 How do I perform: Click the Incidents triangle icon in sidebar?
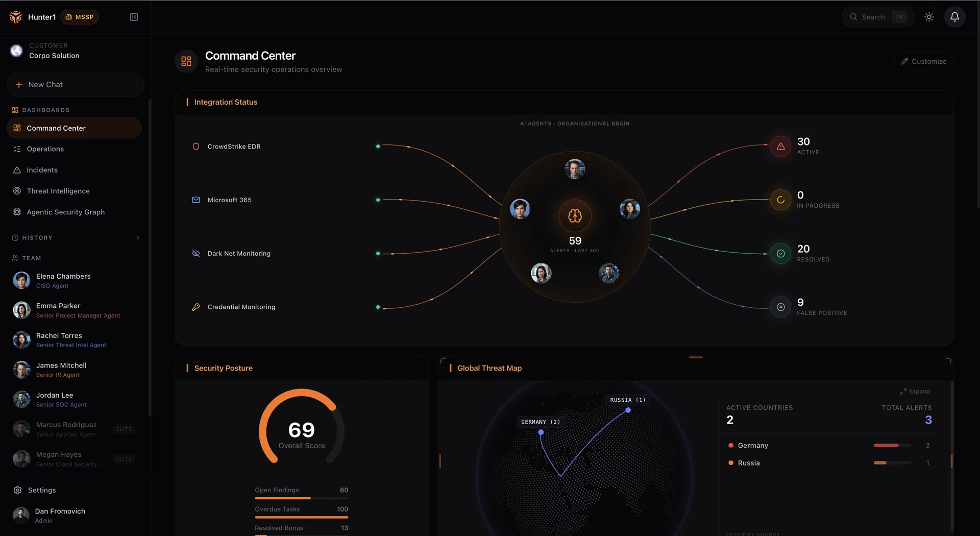click(x=17, y=170)
